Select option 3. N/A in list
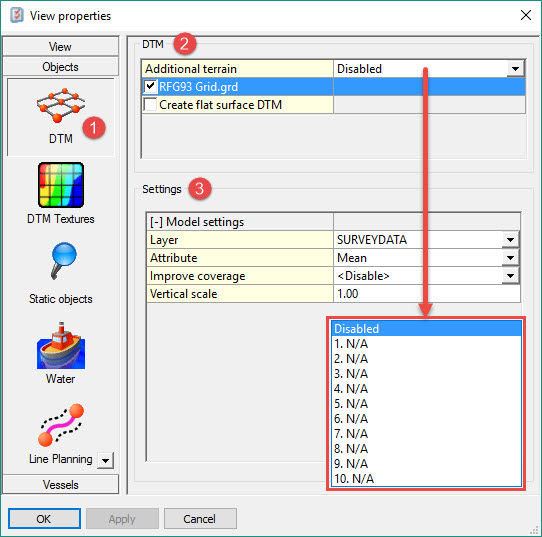This screenshot has height=537, width=542. pyautogui.click(x=426, y=374)
